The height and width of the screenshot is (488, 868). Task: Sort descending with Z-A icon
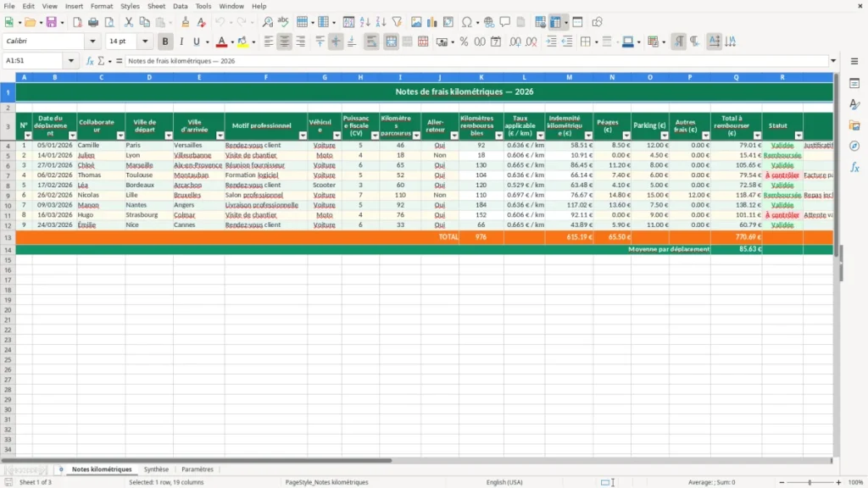(x=381, y=22)
